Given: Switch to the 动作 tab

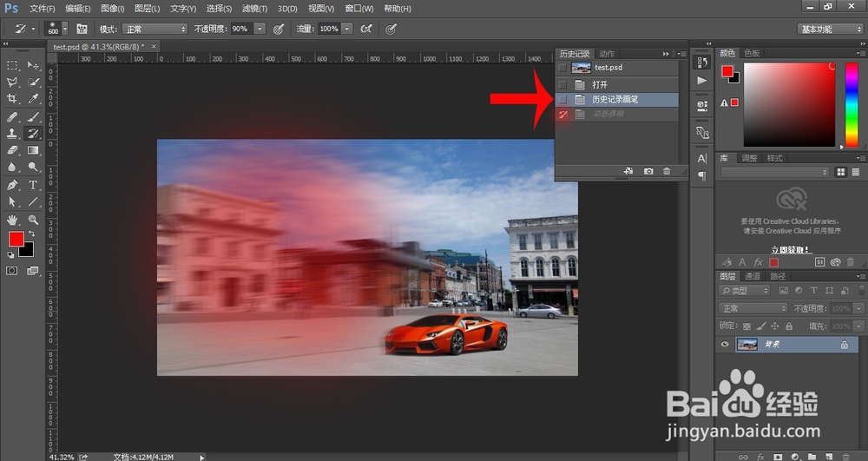Looking at the screenshot, I should point(607,54).
